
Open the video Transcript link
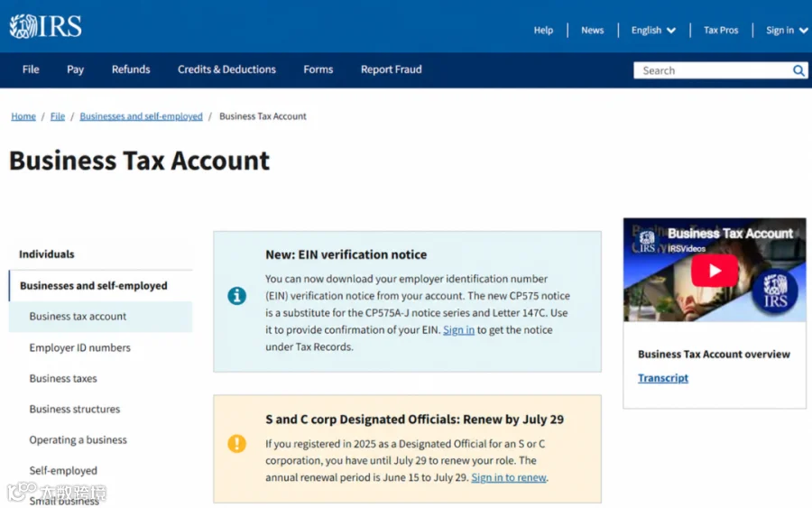click(663, 378)
